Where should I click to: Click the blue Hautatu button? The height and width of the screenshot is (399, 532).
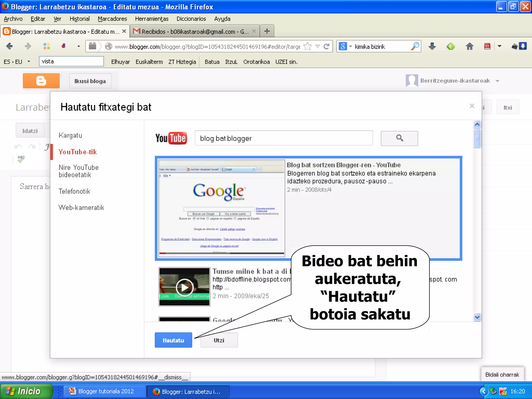(174, 340)
